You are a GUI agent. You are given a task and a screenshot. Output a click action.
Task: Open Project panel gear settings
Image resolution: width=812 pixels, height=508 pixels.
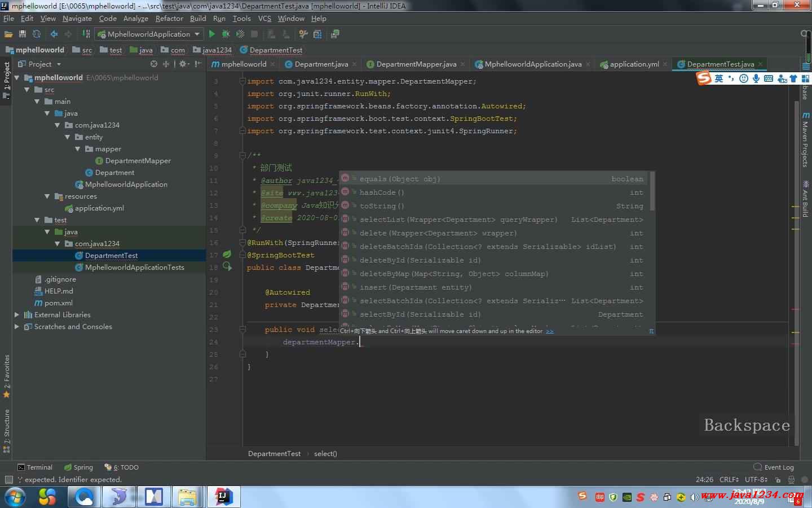click(x=183, y=64)
